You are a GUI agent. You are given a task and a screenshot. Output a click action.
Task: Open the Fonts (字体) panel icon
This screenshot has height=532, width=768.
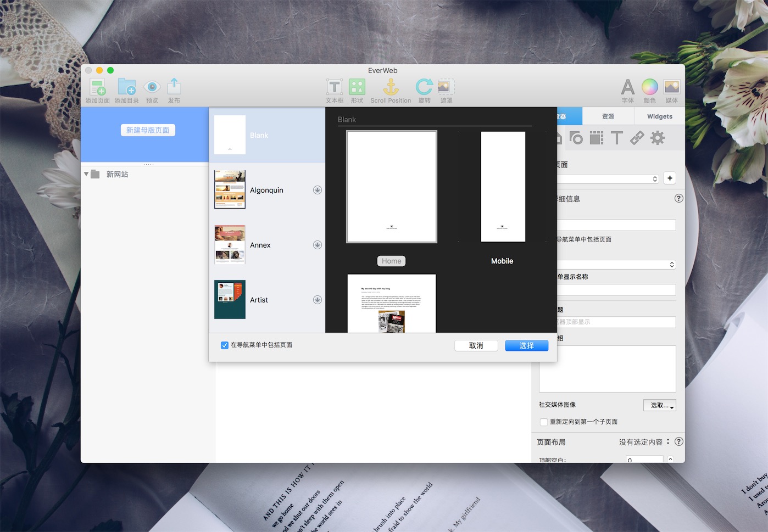click(x=628, y=87)
